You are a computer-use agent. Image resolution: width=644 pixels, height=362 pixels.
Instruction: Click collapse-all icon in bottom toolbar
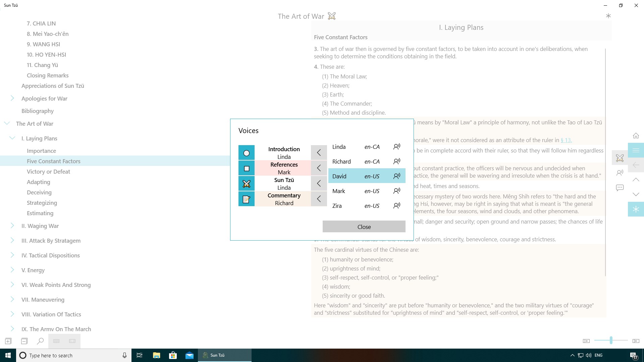click(24, 341)
